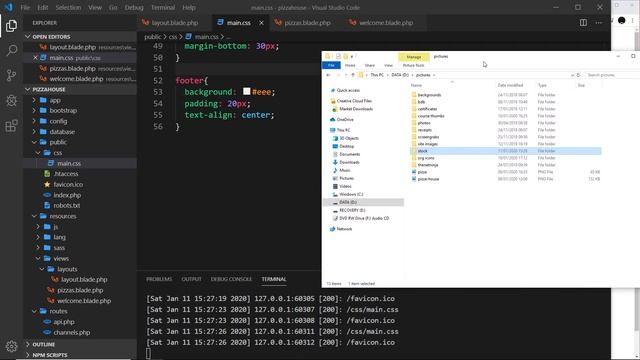The height and width of the screenshot is (360, 640).
Task: Close the main.css editor tab
Action: click(x=261, y=23)
